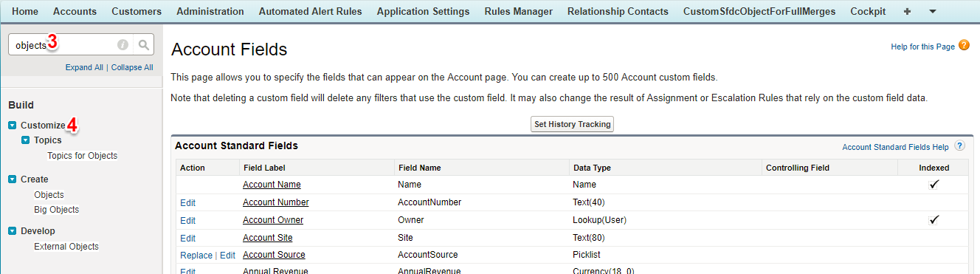The image size is (980, 274).
Task: Click the blue help icon for Account Standard Fields
Action: pos(959,146)
